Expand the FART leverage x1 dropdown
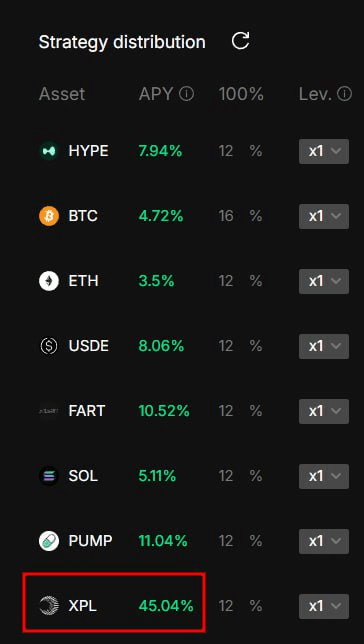Screen dimensions: 364x644 (x=324, y=411)
